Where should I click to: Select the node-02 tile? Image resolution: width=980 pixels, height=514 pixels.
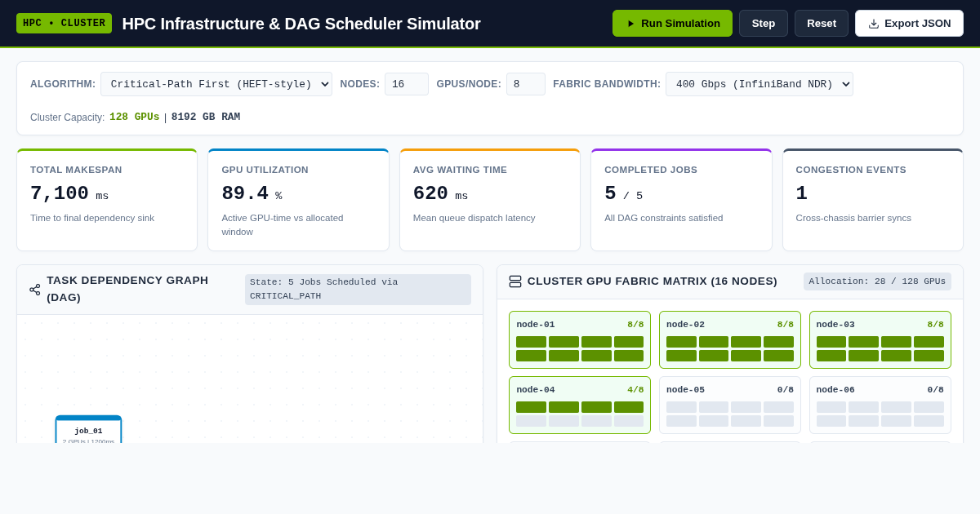(730, 339)
